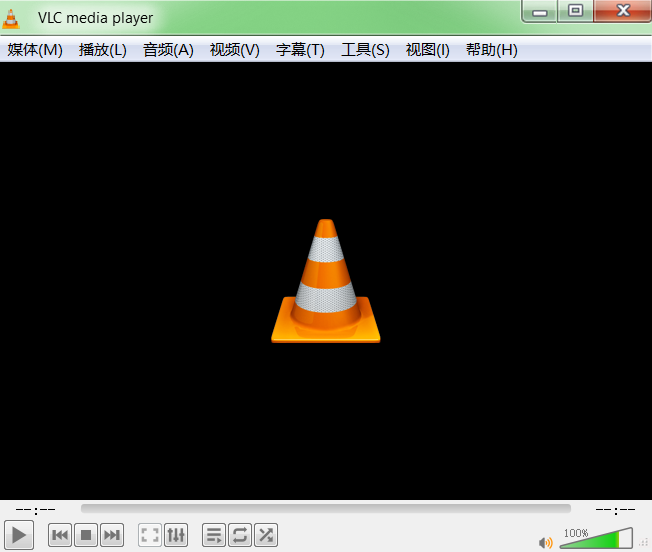Minimize the VLC media player window
652x552 pixels.
tap(539, 11)
